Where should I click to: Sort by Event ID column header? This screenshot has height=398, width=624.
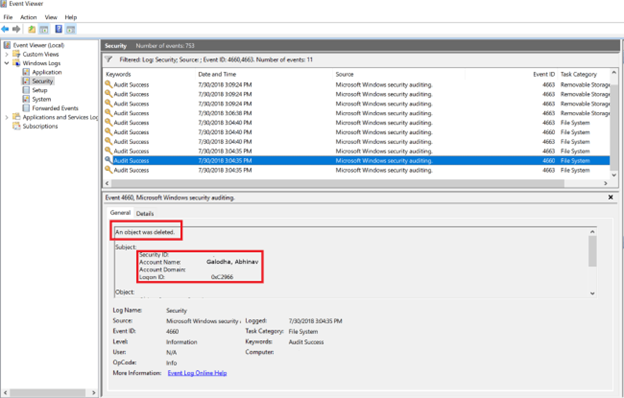tap(544, 74)
